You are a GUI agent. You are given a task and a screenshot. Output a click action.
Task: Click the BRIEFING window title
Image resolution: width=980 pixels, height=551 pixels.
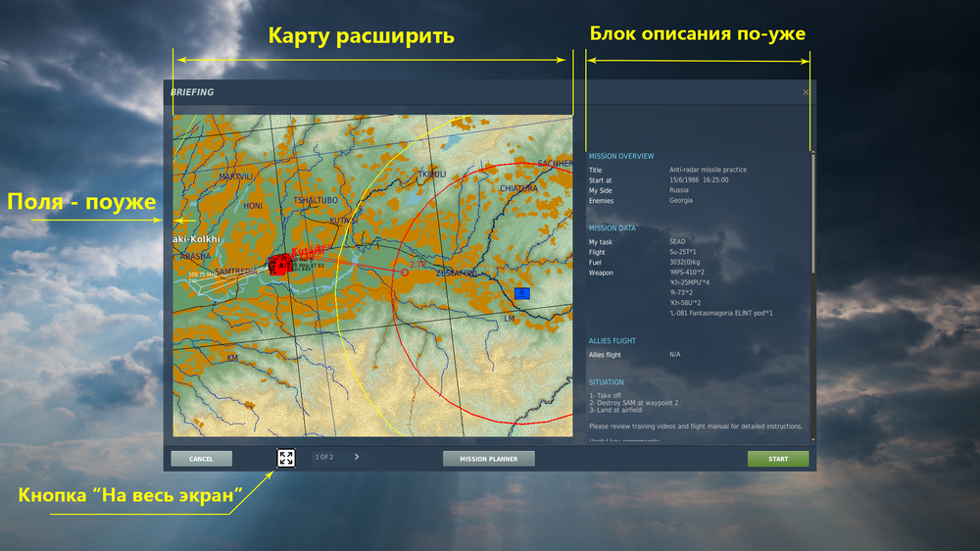tap(192, 92)
